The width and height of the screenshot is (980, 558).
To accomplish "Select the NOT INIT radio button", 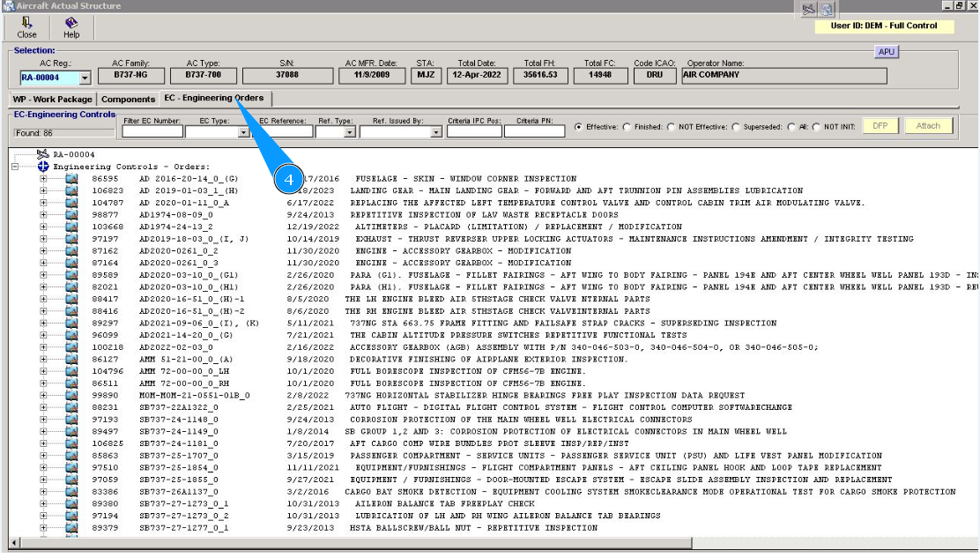I will 816,127.
